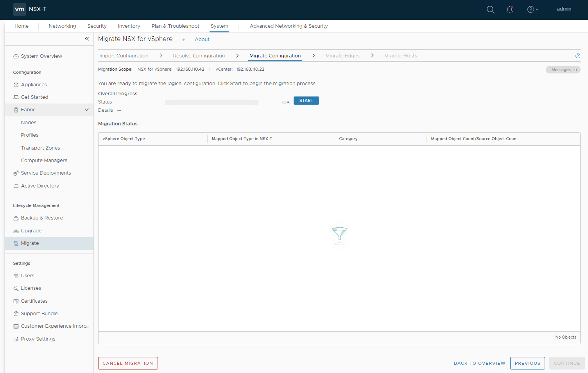Click the Migrate icon in sidebar
Screen dimensions: 588x373
point(16,243)
